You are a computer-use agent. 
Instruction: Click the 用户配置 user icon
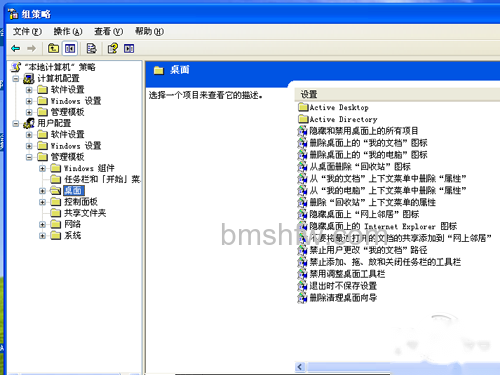pyautogui.click(x=29, y=123)
